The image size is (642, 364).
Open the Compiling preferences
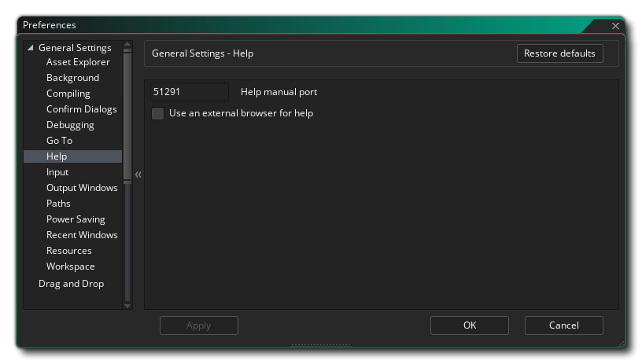pos(68,94)
